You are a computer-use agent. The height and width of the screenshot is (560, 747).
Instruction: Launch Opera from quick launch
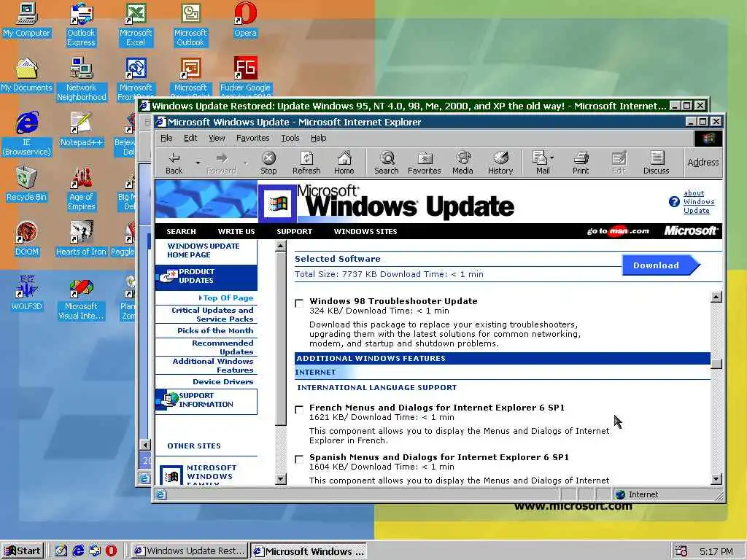point(111,551)
